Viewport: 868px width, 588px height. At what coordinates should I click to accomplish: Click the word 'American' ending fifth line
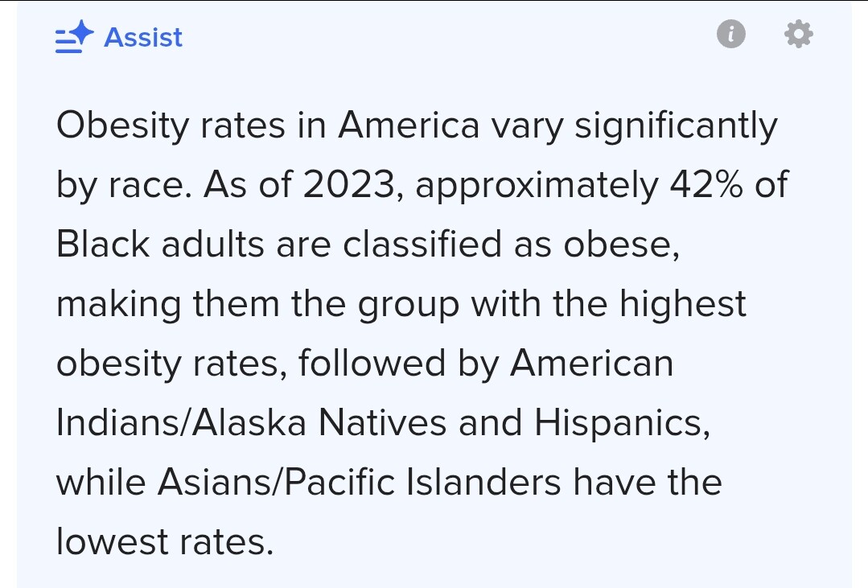coord(591,363)
